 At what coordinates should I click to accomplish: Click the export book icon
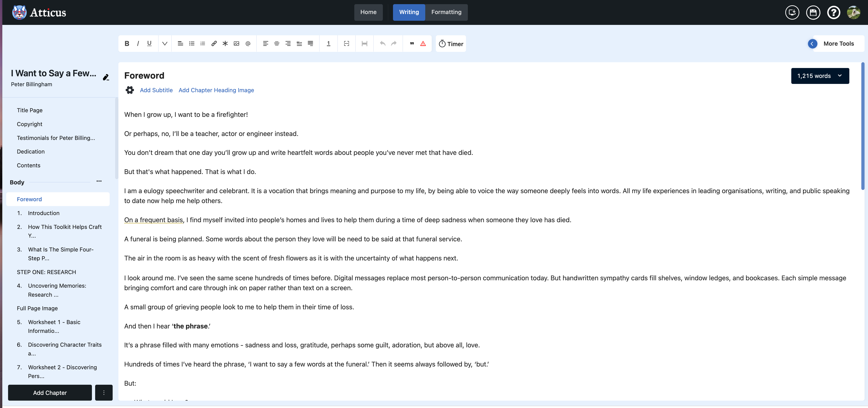tap(792, 12)
